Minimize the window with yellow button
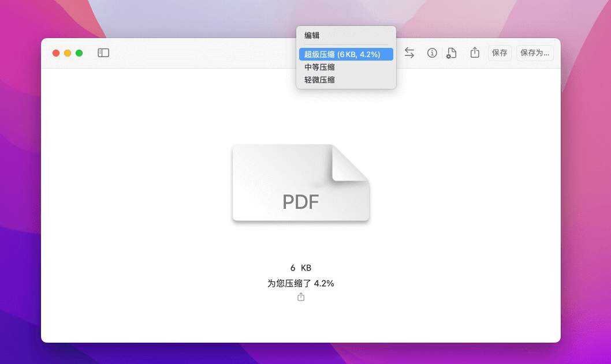This screenshot has width=611, height=364. (68, 53)
